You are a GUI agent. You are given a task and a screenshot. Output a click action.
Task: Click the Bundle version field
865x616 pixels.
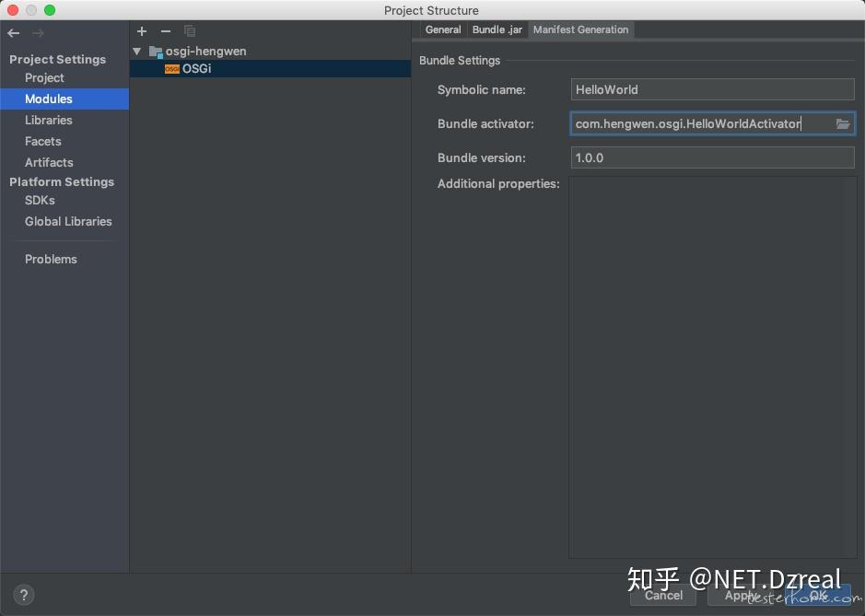(711, 157)
